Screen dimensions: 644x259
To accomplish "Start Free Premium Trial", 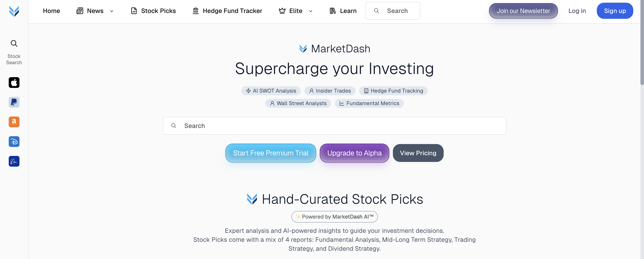I will (271, 153).
